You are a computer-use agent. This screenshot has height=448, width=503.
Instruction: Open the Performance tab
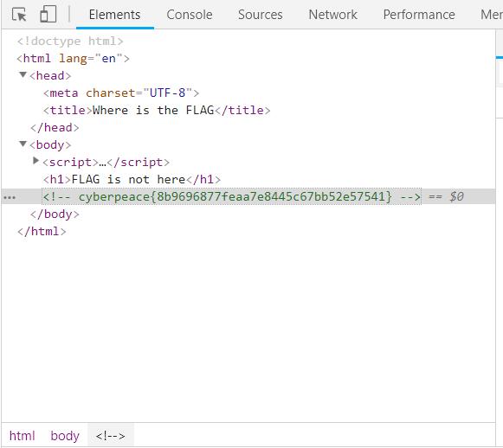(x=419, y=15)
